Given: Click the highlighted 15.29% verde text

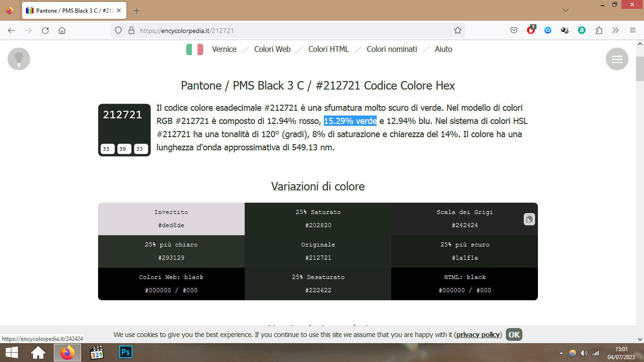Looking at the screenshot, I should (350, 121).
